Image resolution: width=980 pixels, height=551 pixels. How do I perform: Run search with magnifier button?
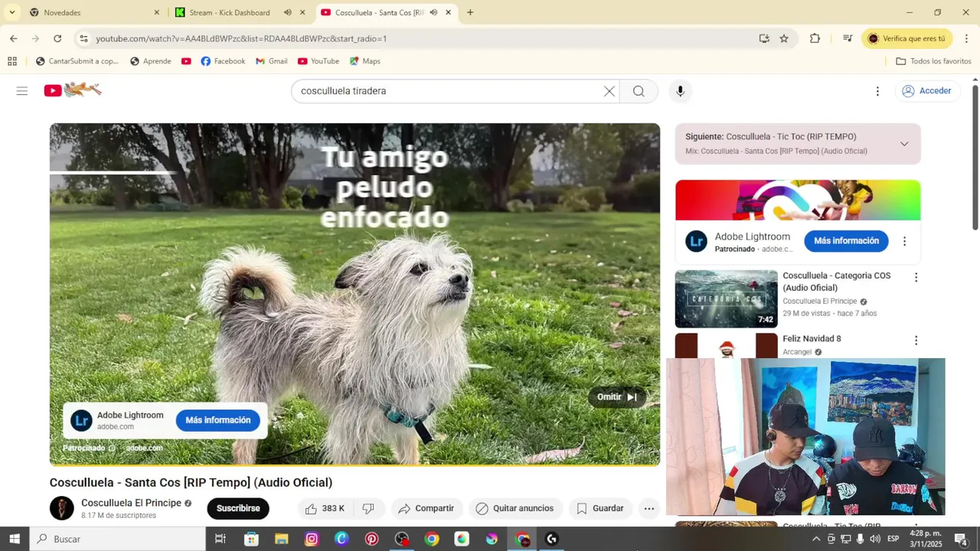click(x=639, y=91)
